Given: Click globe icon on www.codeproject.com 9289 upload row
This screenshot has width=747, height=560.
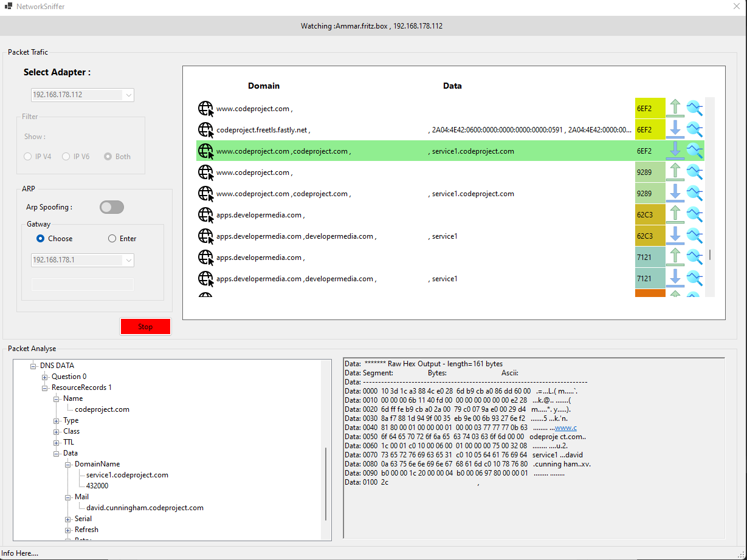Looking at the screenshot, I should pos(206,172).
